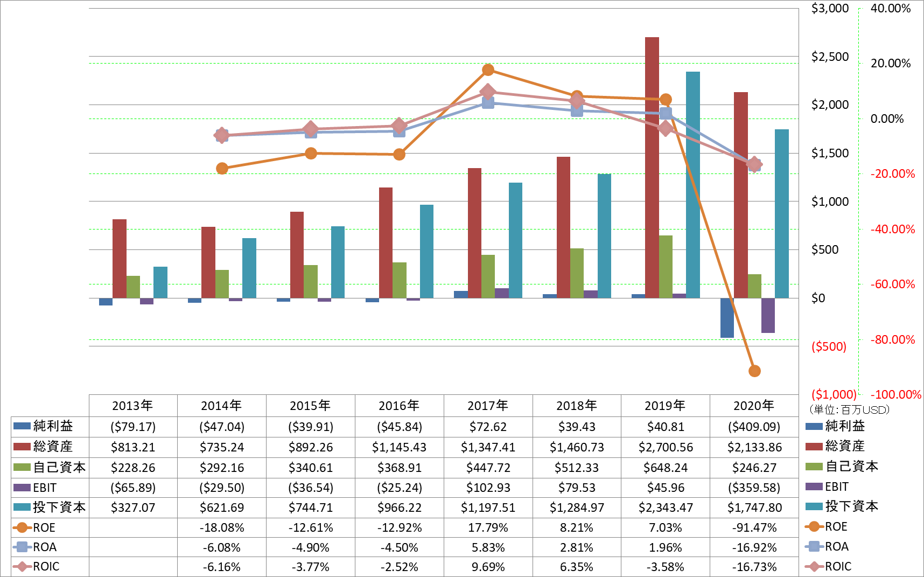Select the ROE entry in the chart legend beside the axis
Viewport: 924px width, 577px height.
(x=826, y=526)
